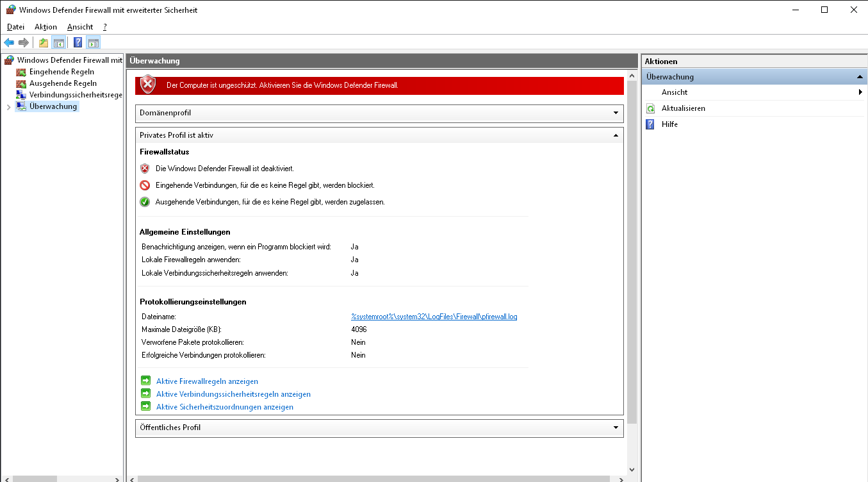Select the root Windows Defender Firewall node
The image size is (868, 482).
(x=69, y=60)
